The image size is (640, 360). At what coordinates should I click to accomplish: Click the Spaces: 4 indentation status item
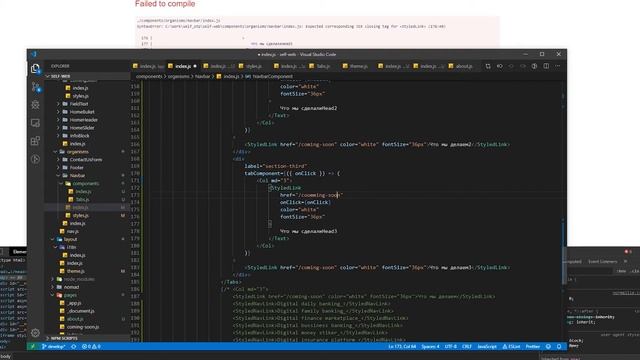[x=430, y=347]
